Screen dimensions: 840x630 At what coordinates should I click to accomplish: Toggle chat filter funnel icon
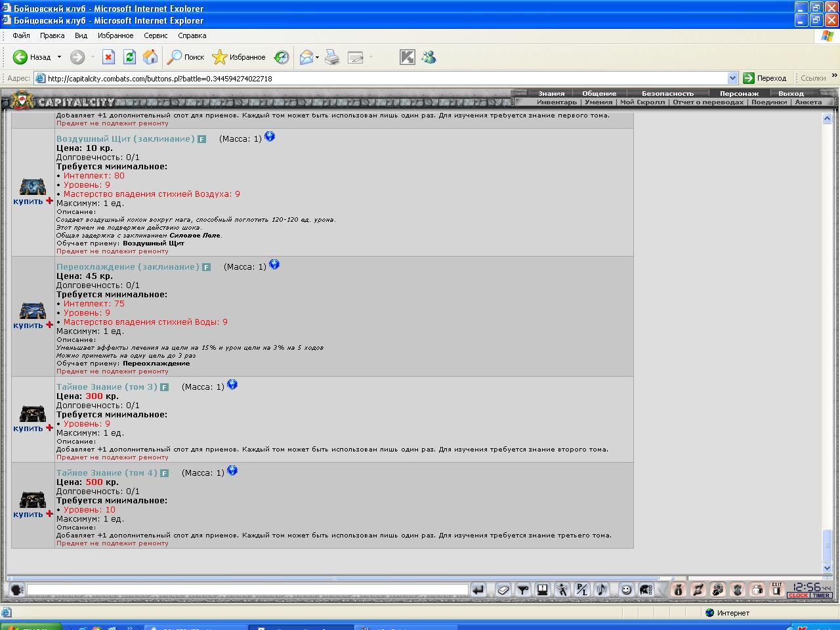pos(523,589)
